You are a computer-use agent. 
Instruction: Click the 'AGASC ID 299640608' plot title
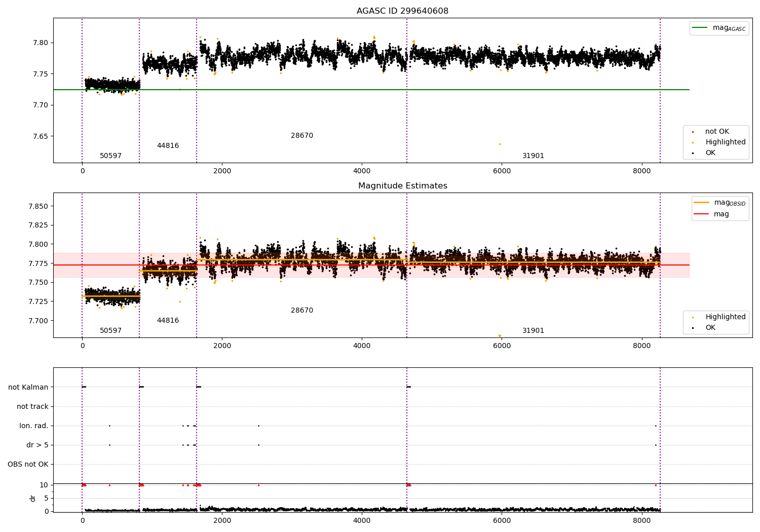pyautogui.click(x=402, y=11)
